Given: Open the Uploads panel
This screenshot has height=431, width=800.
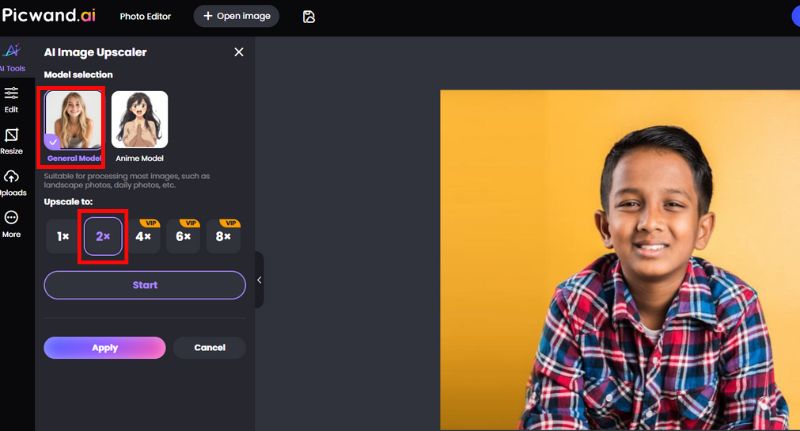Looking at the screenshot, I should coord(12,182).
